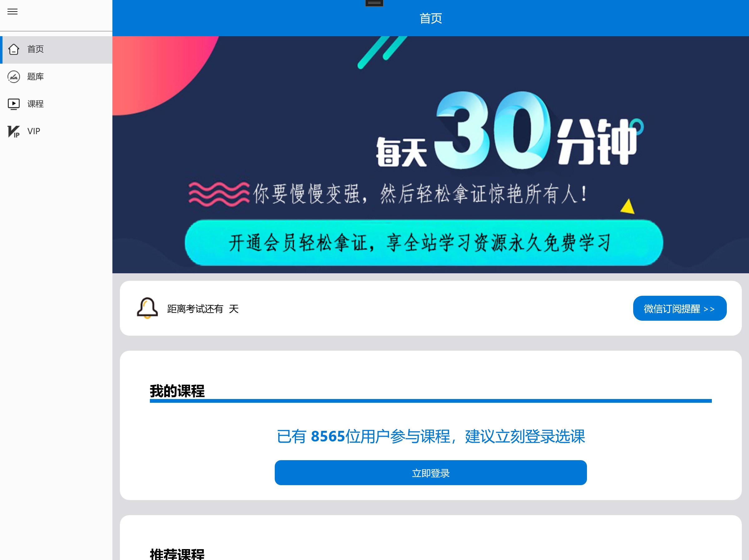Go to the 课程 sidebar label
749x560 pixels.
point(36,104)
